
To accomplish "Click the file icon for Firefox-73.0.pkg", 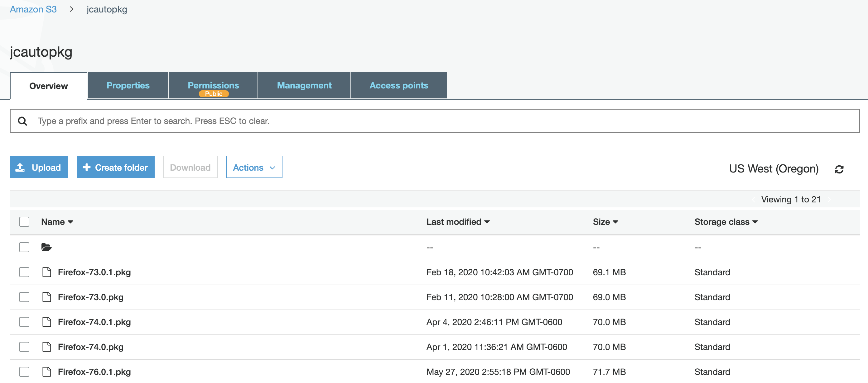I will point(46,297).
